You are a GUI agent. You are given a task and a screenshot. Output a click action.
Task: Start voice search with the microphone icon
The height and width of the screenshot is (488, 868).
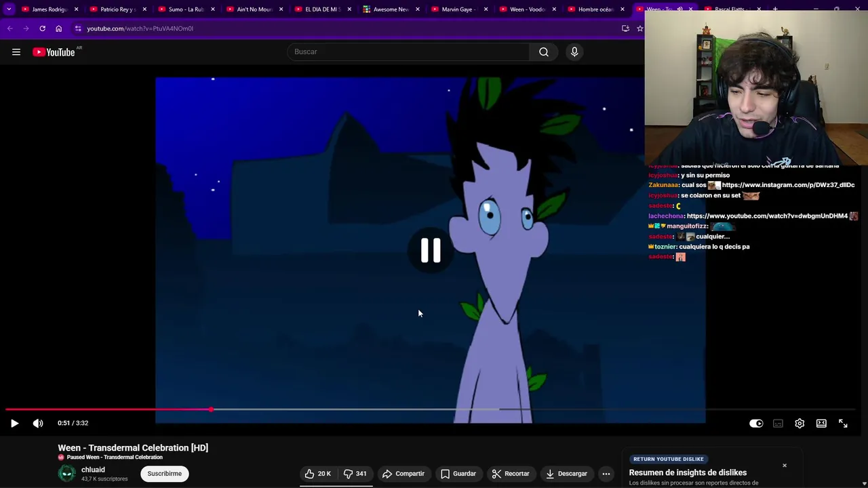(574, 52)
